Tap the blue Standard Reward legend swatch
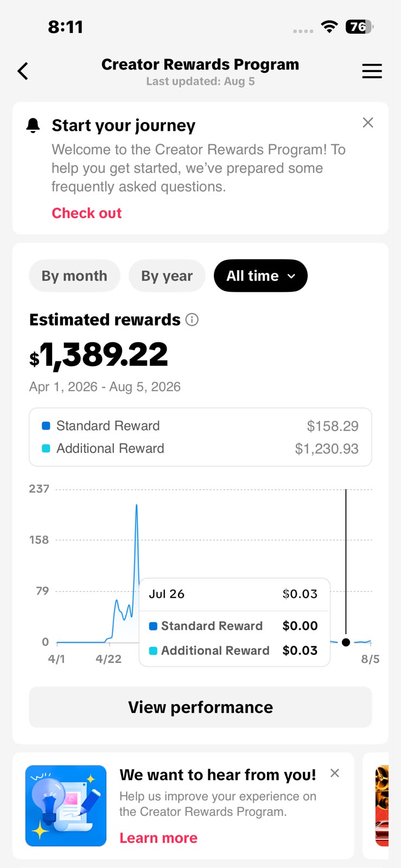 coord(46,426)
